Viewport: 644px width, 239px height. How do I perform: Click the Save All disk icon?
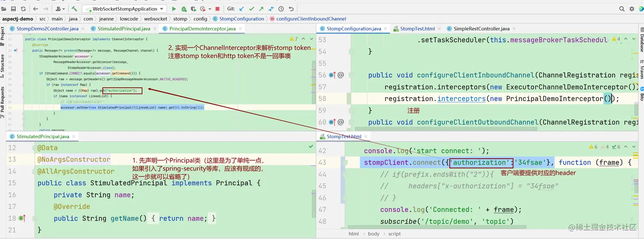(x=14, y=9)
